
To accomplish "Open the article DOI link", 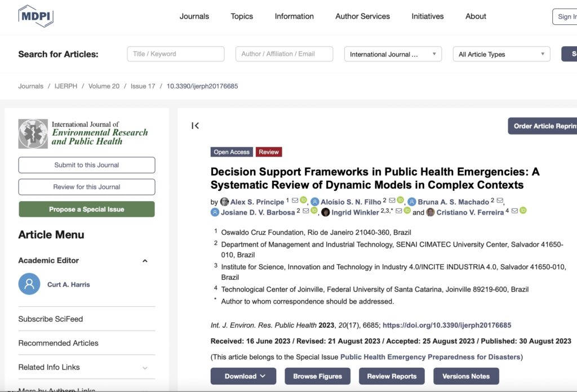I will point(447,325).
